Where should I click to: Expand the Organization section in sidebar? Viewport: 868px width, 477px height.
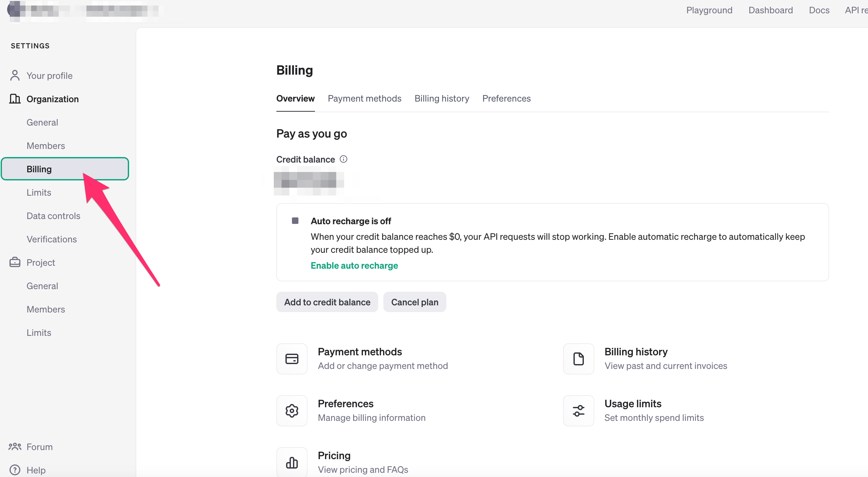tap(52, 99)
